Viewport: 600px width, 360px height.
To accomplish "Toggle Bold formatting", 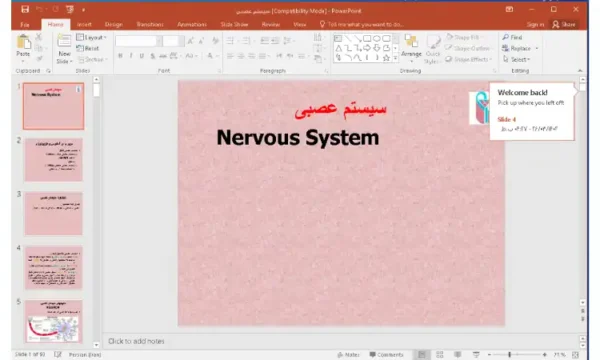I will pyautogui.click(x=120, y=56).
